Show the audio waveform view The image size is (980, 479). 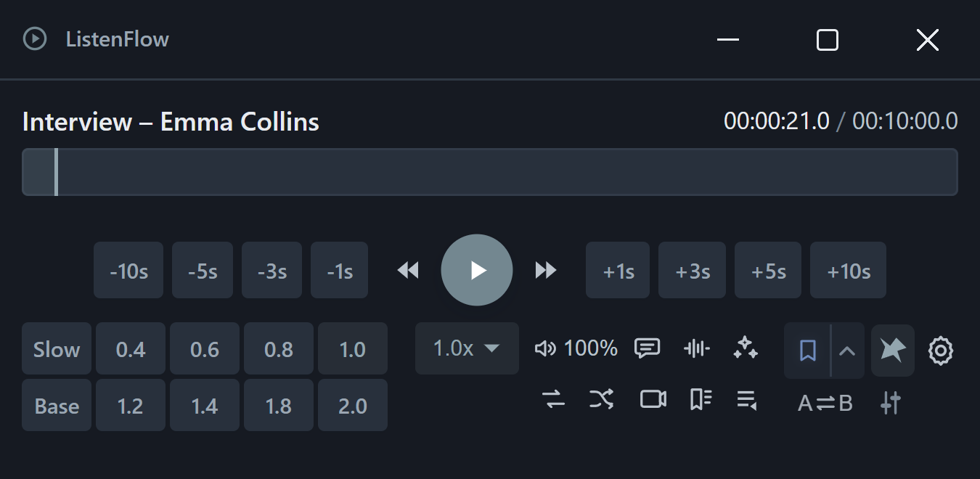697,348
